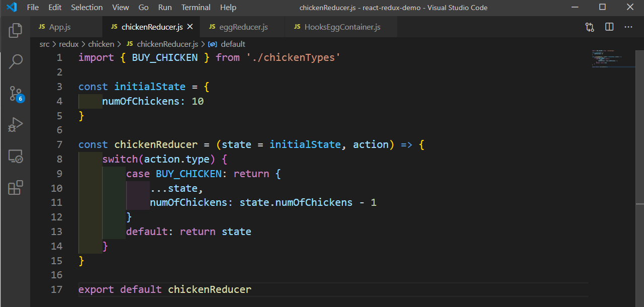Click line number 1 in gutter
The width and height of the screenshot is (644, 307).
59,57
